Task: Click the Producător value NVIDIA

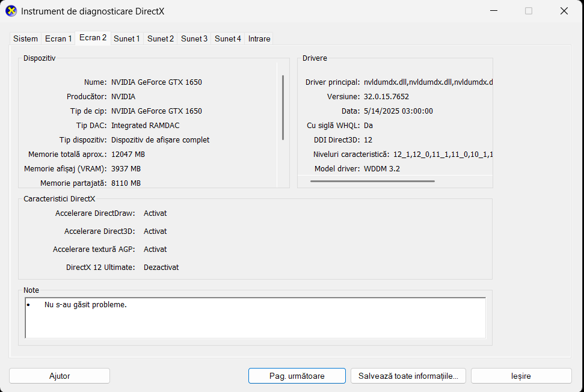Action: pyautogui.click(x=123, y=97)
